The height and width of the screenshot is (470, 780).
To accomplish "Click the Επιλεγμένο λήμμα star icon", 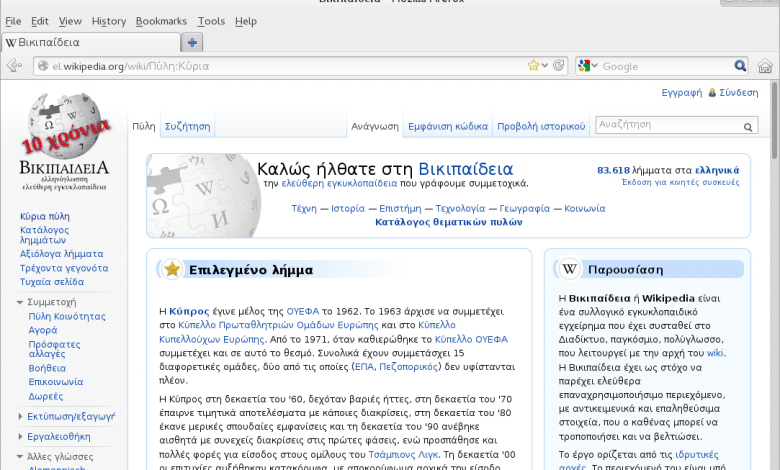I will point(172,270).
